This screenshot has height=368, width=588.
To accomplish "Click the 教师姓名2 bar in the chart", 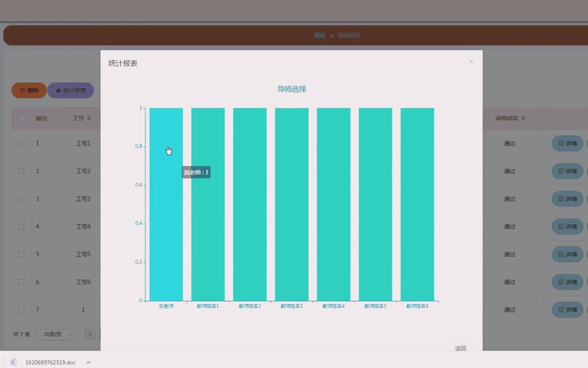I will (250, 204).
